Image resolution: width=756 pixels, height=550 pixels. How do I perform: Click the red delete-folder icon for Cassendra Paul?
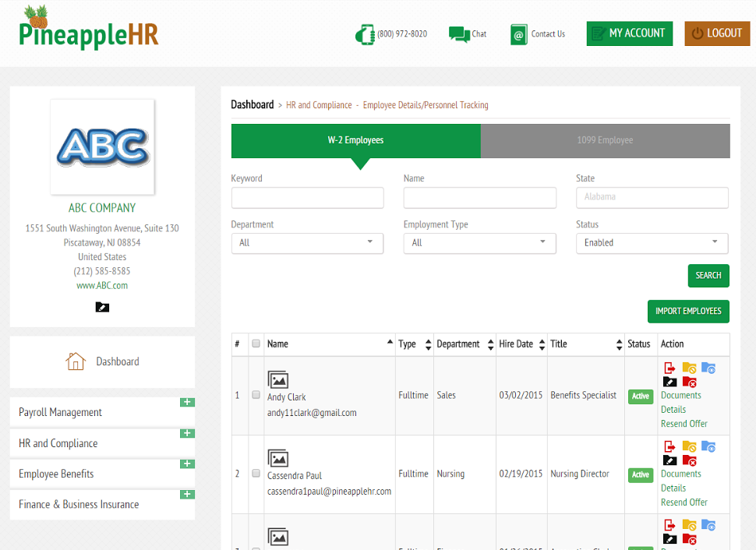[690, 461]
